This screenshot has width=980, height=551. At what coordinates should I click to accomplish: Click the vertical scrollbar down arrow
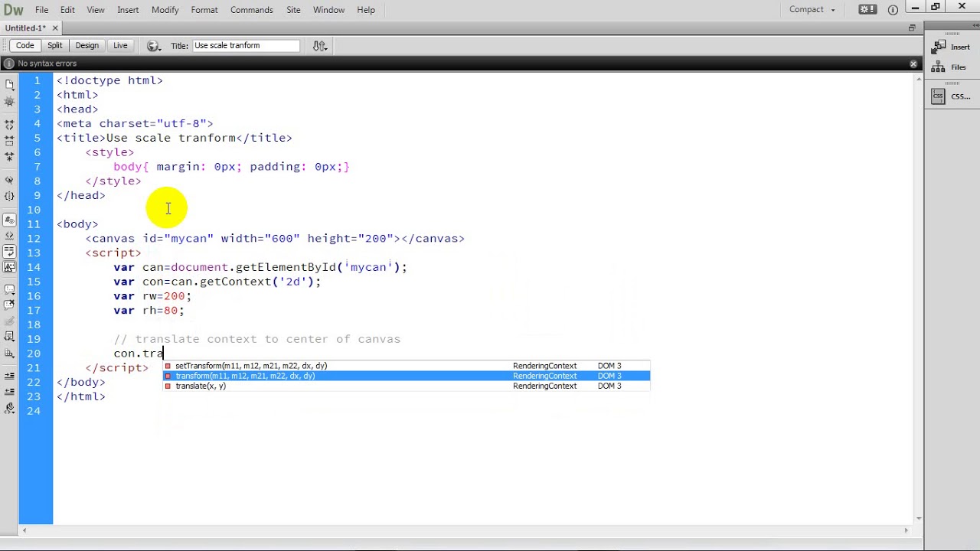pyautogui.click(x=917, y=520)
